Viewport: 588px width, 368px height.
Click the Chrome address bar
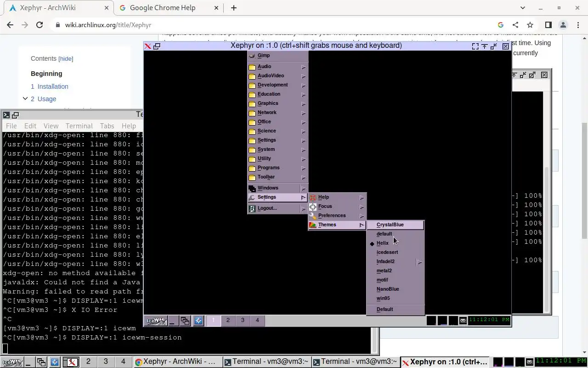pyautogui.click(x=276, y=25)
